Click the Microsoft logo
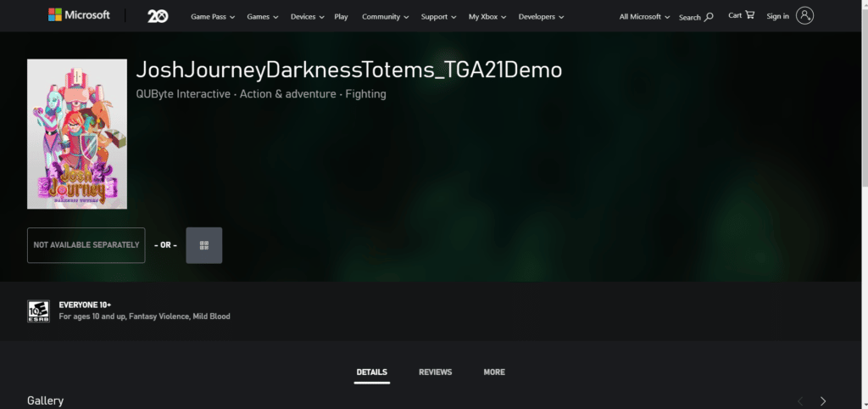The width and height of the screenshot is (868, 409). [x=79, y=15]
